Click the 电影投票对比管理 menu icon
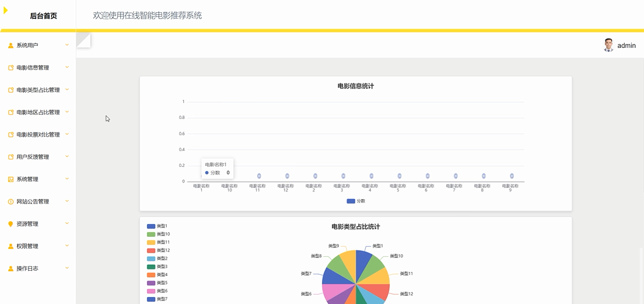Viewport: 644px width, 304px height. pyautogui.click(x=10, y=135)
